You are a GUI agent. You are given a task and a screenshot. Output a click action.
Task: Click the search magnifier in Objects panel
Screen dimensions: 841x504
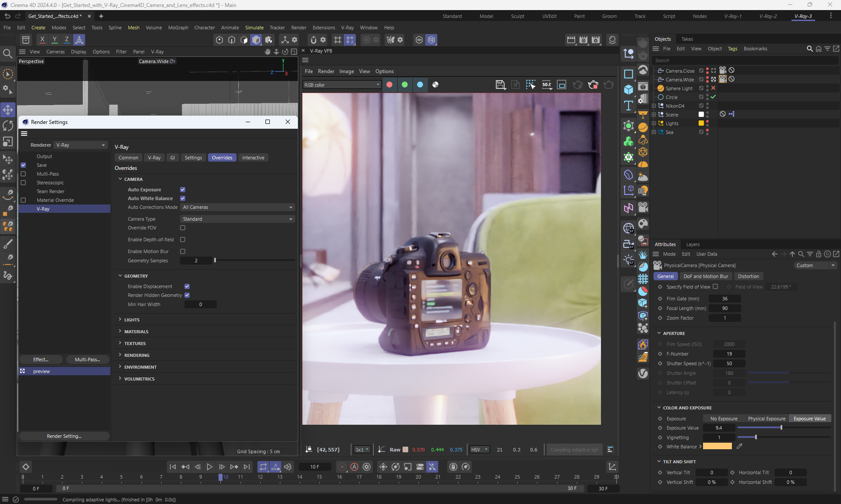809,49
